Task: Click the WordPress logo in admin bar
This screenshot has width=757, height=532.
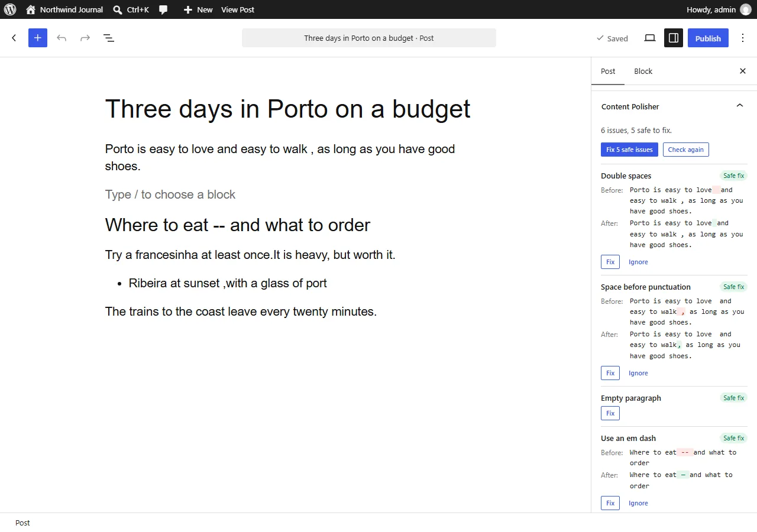Action: pyautogui.click(x=10, y=9)
